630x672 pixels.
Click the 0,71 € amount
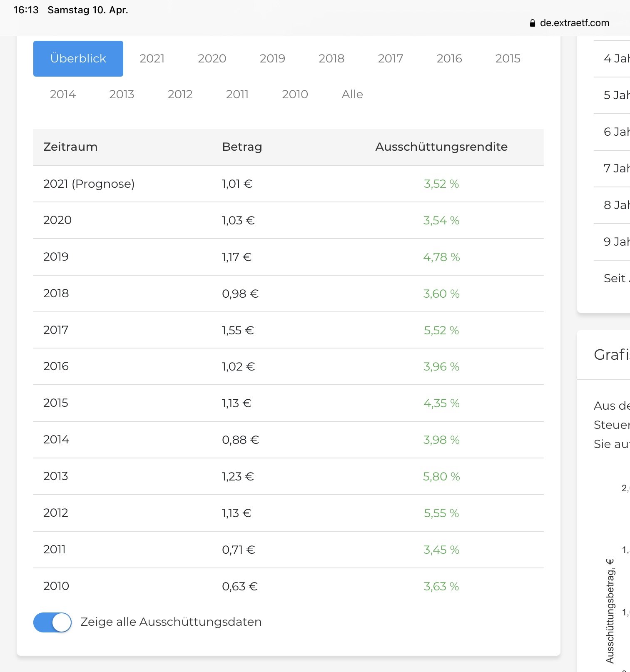point(239,550)
